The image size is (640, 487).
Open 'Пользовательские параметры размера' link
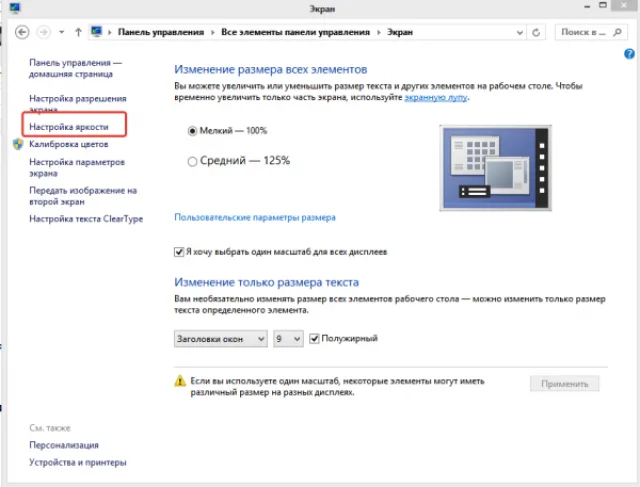point(255,218)
